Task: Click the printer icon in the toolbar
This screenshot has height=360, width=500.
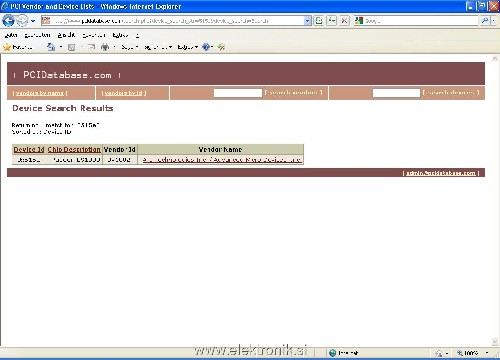Action: pyautogui.click(x=105, y=47)
